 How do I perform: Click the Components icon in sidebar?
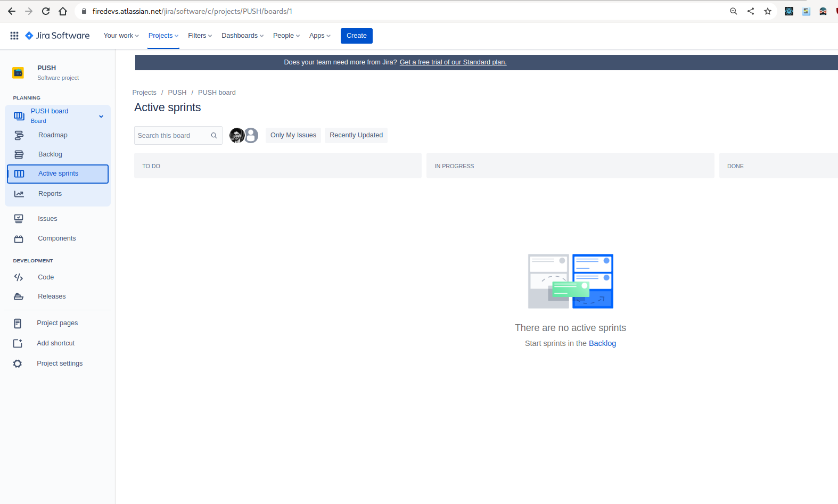19,238
